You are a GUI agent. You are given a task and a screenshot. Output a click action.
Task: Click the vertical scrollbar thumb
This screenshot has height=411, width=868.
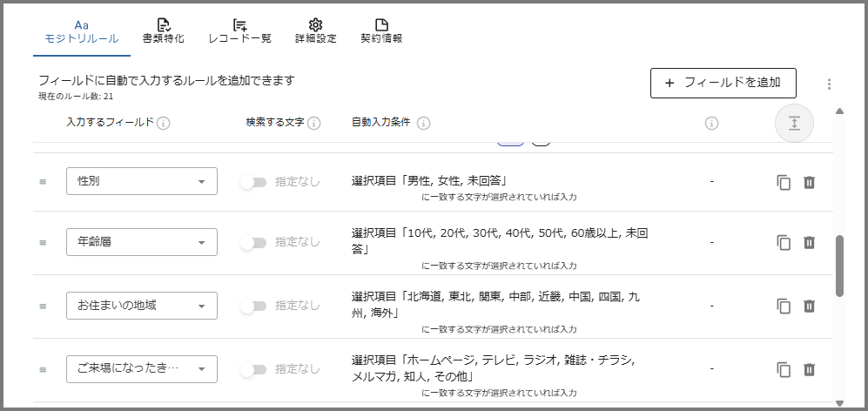coord(839,266)
